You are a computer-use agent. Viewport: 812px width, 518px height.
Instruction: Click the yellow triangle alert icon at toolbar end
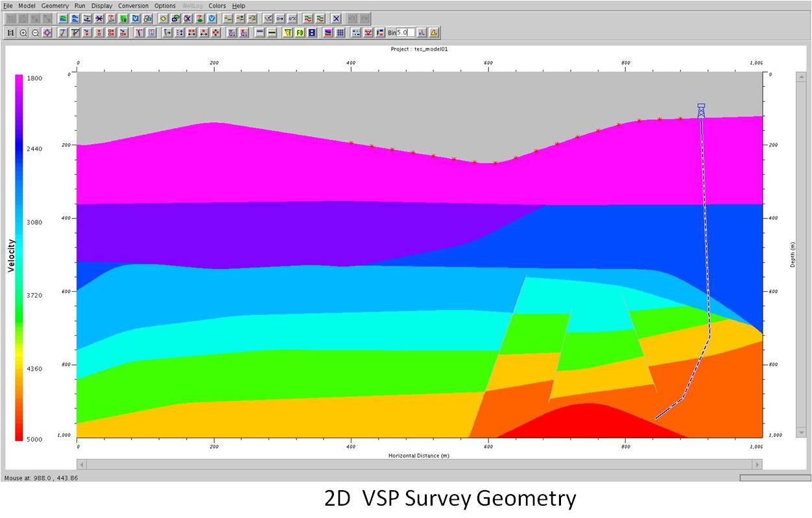(433, 32)
